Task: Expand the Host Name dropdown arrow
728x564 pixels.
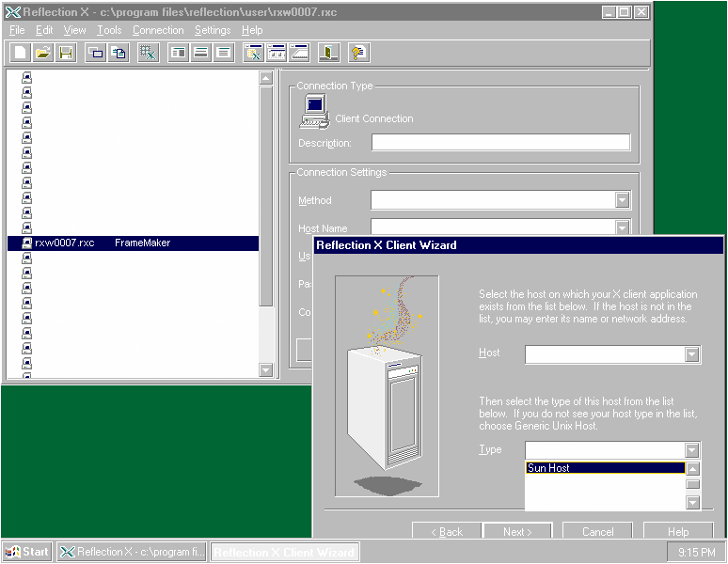Action: pos(622,227)
